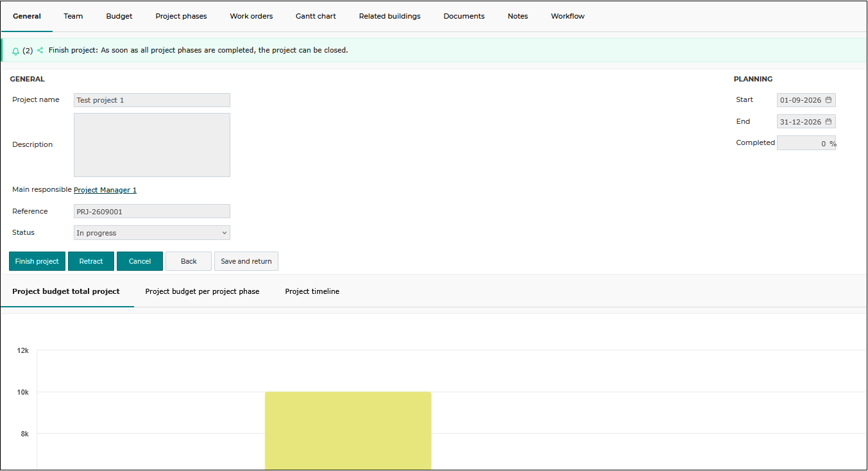The image size is (868, 471).
Task: Select the General tab
Action: tap(27, 16)
